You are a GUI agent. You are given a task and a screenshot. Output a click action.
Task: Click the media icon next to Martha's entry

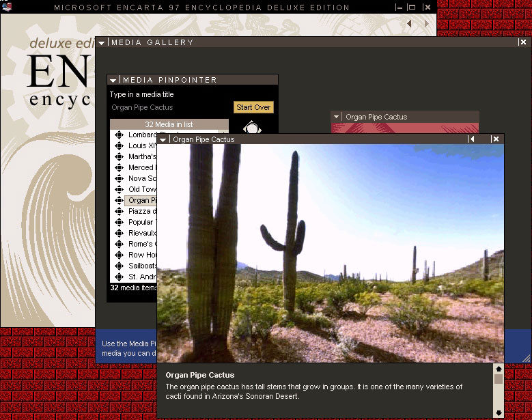[120, 157]
